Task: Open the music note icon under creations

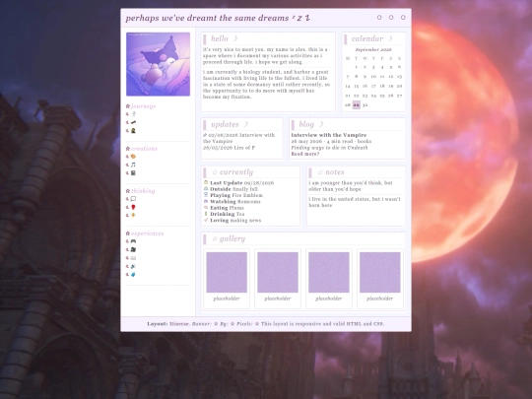Action: [133, 165]
